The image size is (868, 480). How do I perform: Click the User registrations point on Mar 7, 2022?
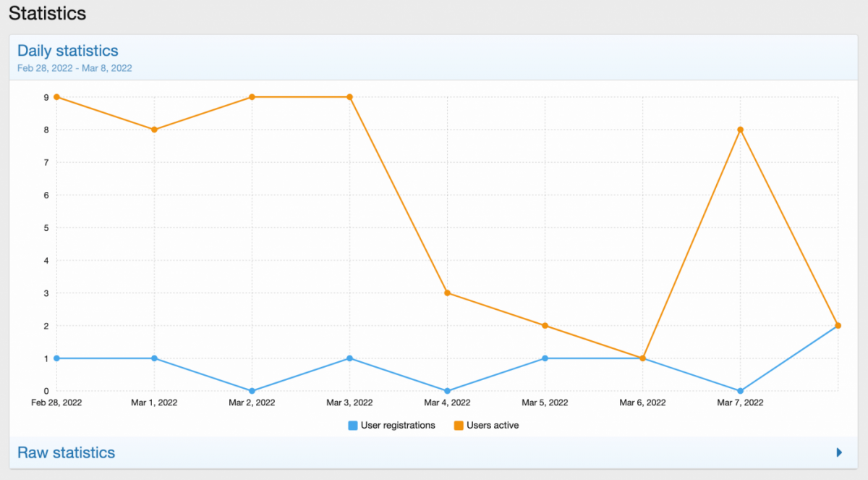(740, 391)
